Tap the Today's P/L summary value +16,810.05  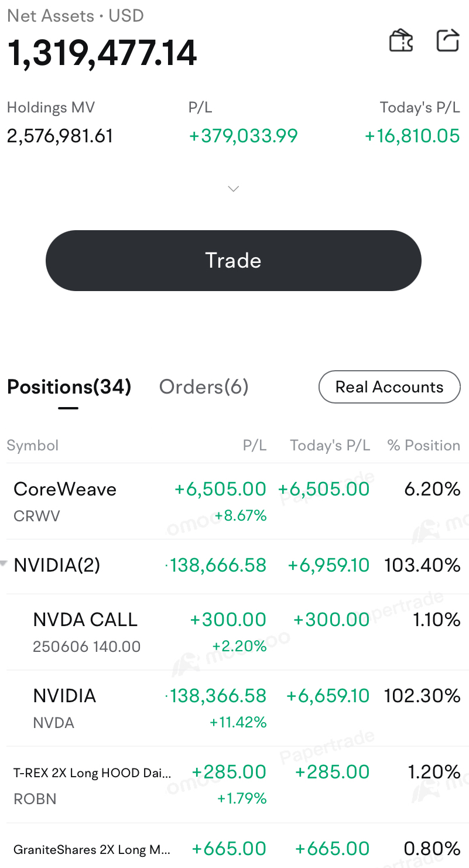[x=412, y=136]
